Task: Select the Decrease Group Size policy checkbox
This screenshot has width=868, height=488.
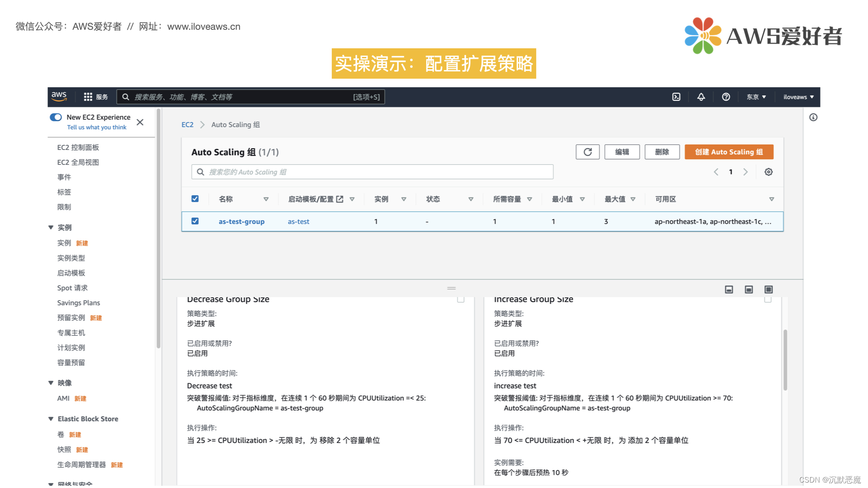Action: pyautogui.click(x=461, y=299)
